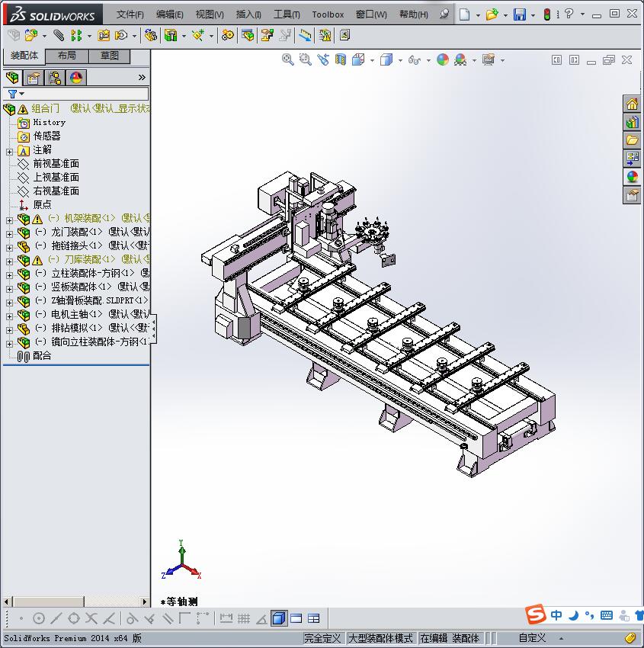
Task: Expand the 机架装配<1> tree node
Action: [9, 220]
